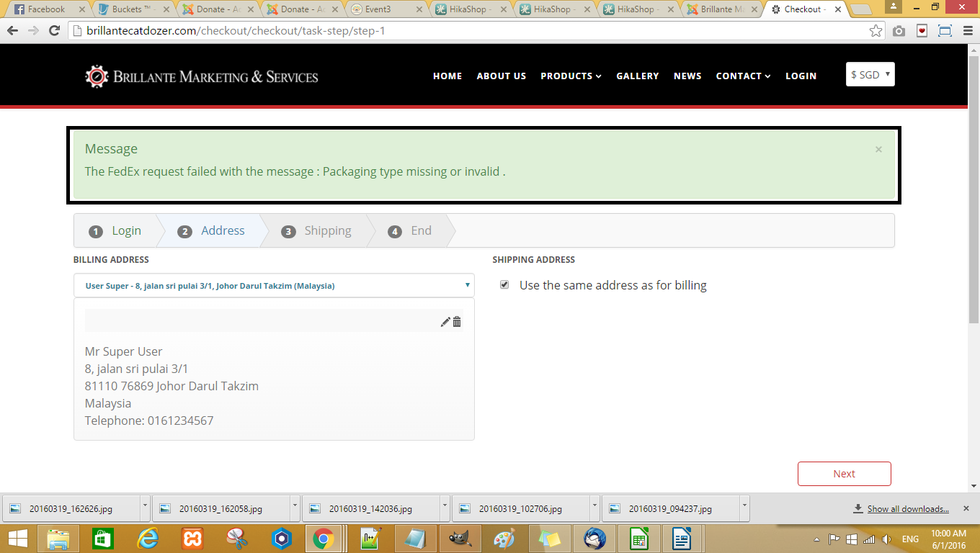Open the options arrow for 20160319_102706.jpg

594,508
